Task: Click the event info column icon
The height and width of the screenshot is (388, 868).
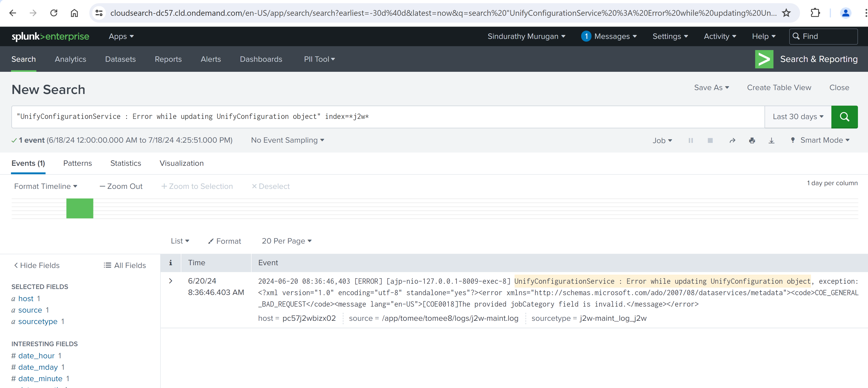Action: [x=171, y=262]
